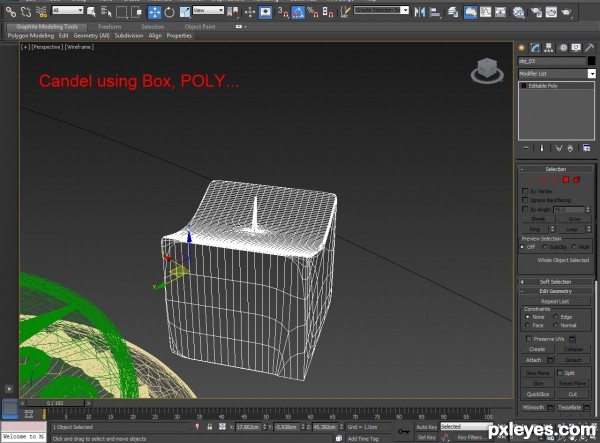
Task: Select the Off preview selection radio
Action: (522, 247)
